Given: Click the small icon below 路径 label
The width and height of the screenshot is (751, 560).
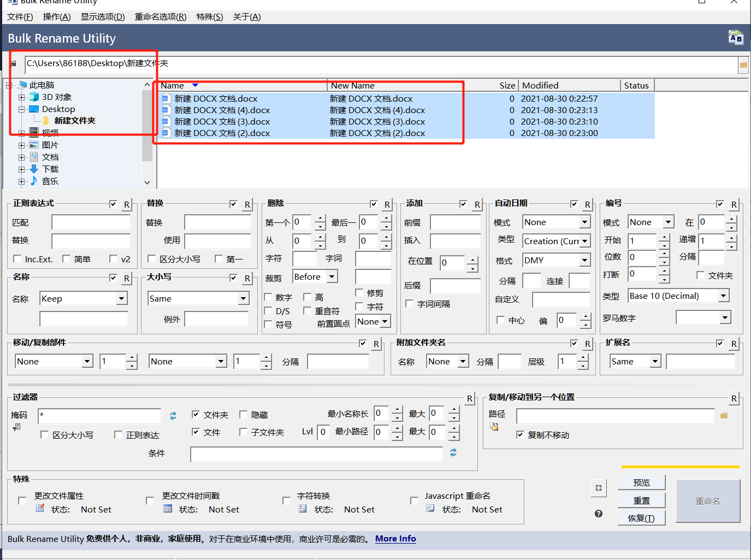Looking at the screenshot, I should (x=494, y=426).
